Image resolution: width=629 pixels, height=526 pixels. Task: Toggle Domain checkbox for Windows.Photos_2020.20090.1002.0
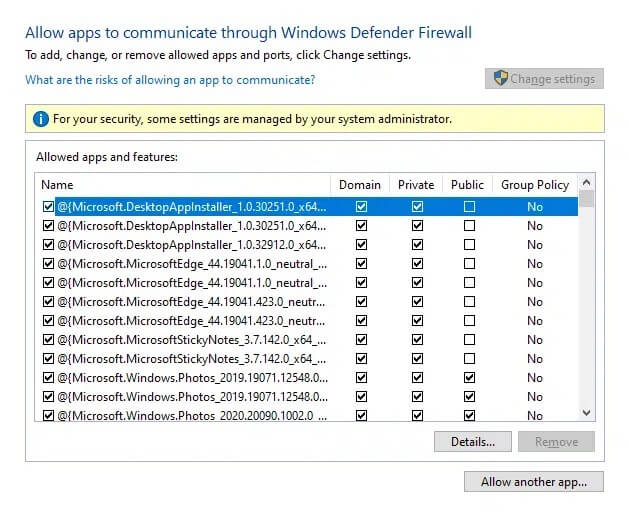361,415
